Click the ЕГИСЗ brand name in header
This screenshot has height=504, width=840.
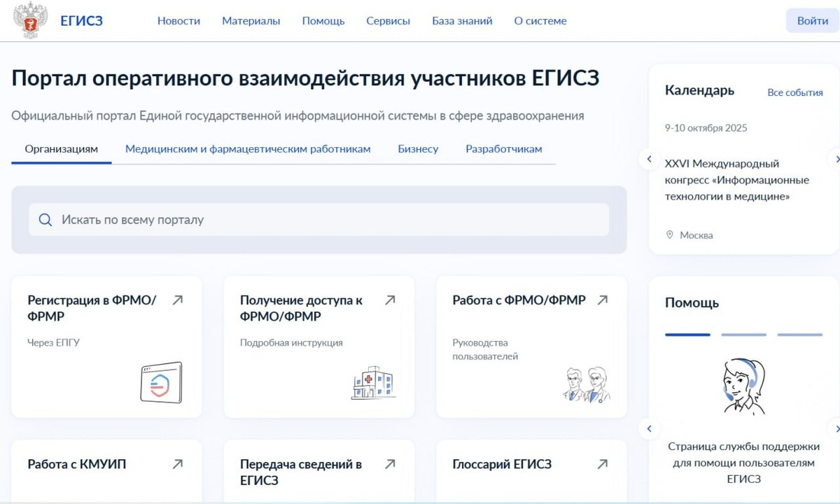[x=81, y=21]
